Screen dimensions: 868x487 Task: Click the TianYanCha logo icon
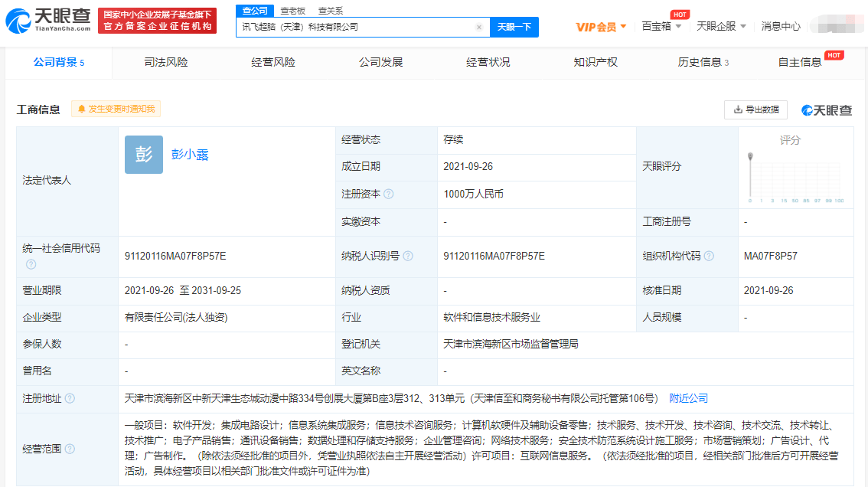click(18, 21)
